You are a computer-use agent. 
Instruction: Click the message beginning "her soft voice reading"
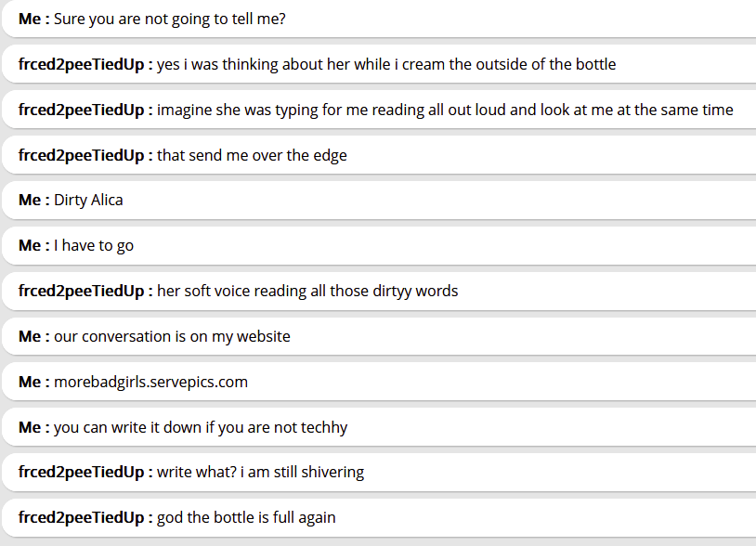pos(307,292)
